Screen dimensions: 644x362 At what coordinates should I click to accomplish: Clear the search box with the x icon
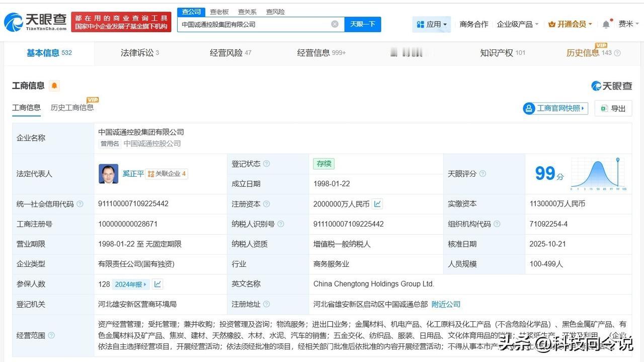pos(335,24)
